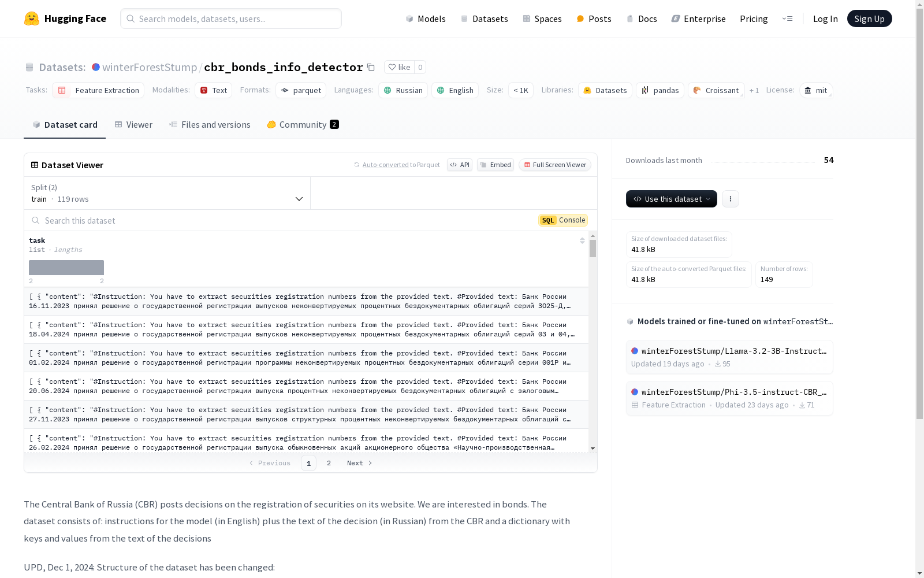Open the Llama-3.2-3B-Instruct model card
This screenshot has width=924, height=578.
[729, 357]
